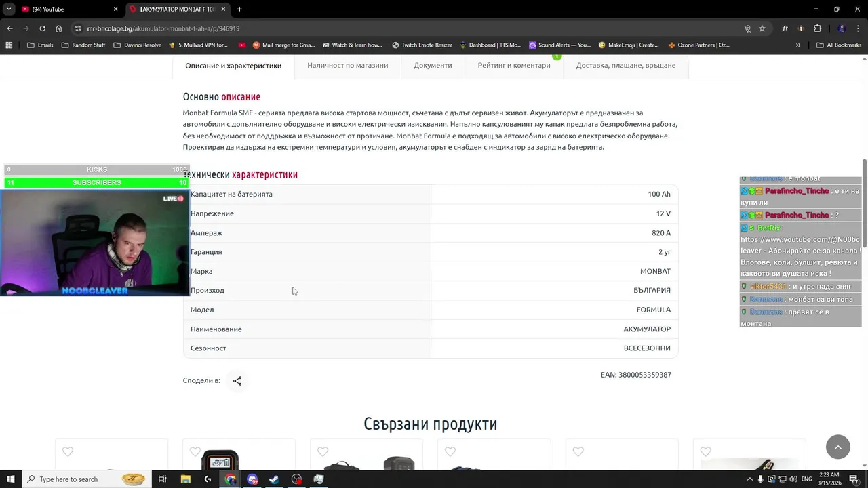Open Steam from the taskbar

click(274, 479)
